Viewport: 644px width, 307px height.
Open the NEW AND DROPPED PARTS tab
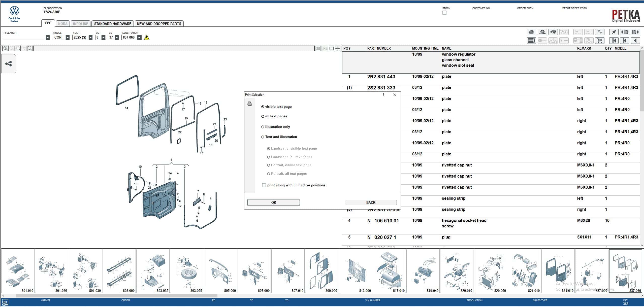[159, 23]
